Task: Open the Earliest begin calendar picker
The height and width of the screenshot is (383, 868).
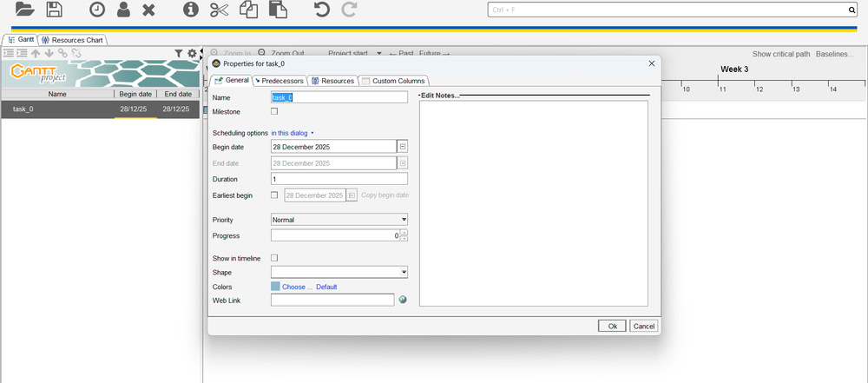Action: pos(352,195)
